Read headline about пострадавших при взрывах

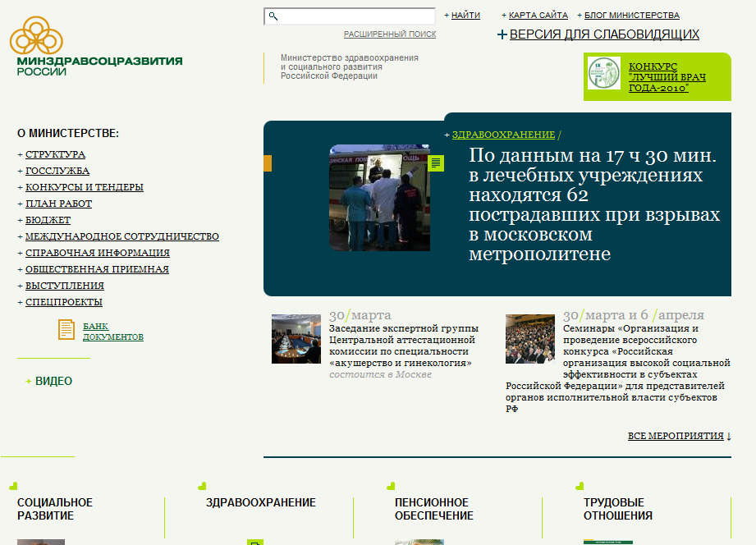(x=594, y=204)
